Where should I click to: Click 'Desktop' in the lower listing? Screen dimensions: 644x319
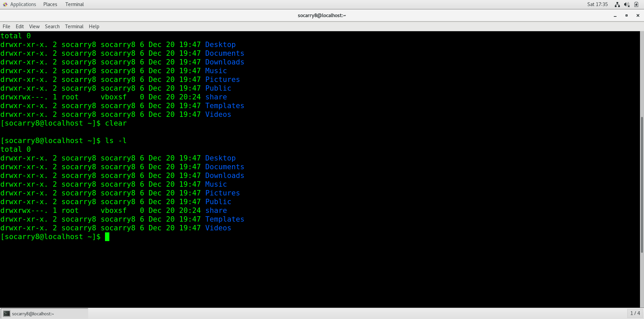220,158
